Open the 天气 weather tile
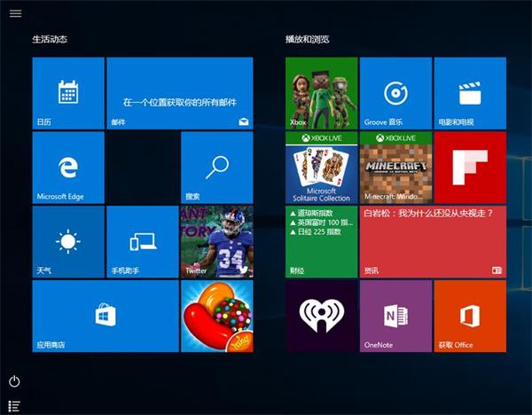532x415 pixels. pyautogui.click(x=68, y=241)
